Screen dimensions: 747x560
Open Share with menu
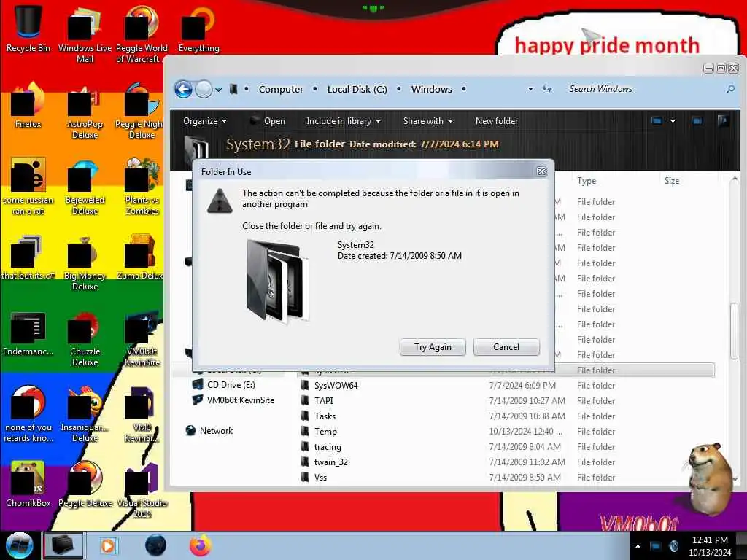[427, 121]
